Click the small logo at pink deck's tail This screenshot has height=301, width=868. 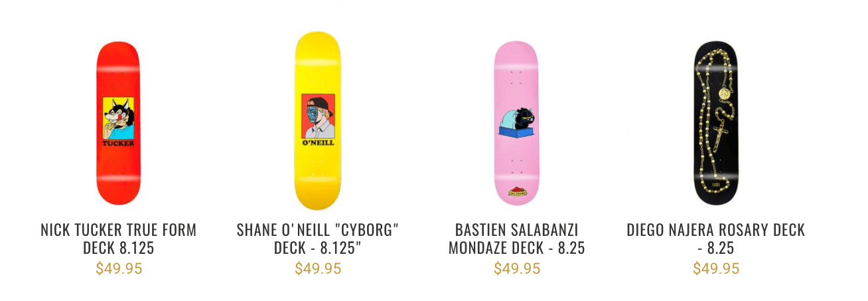coord(517,192)
